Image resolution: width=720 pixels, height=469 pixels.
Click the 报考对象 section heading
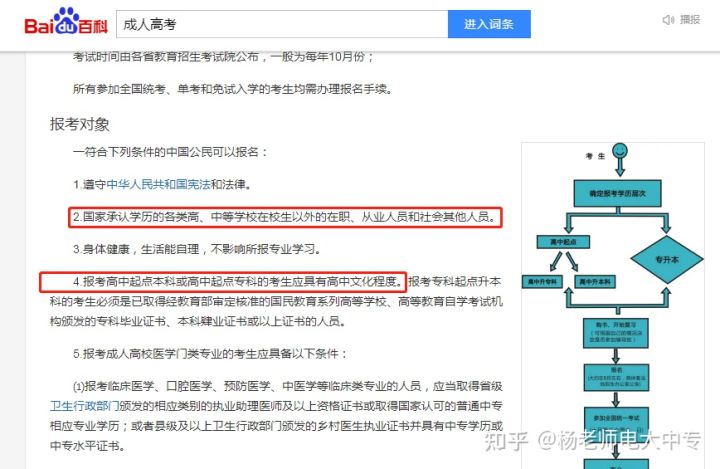pos(79,124)
